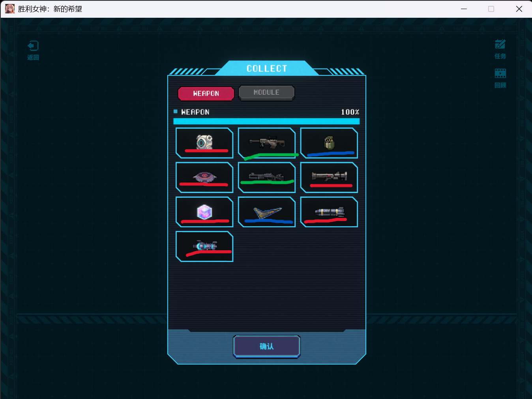Confirm with the 确认 button
This screenshot has height=399, width=532.
[267, 347]
